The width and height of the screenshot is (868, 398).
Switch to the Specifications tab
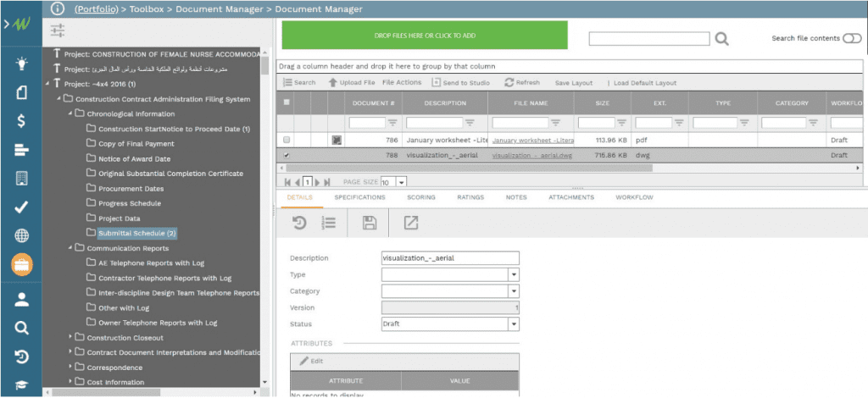tap(359, 197)
